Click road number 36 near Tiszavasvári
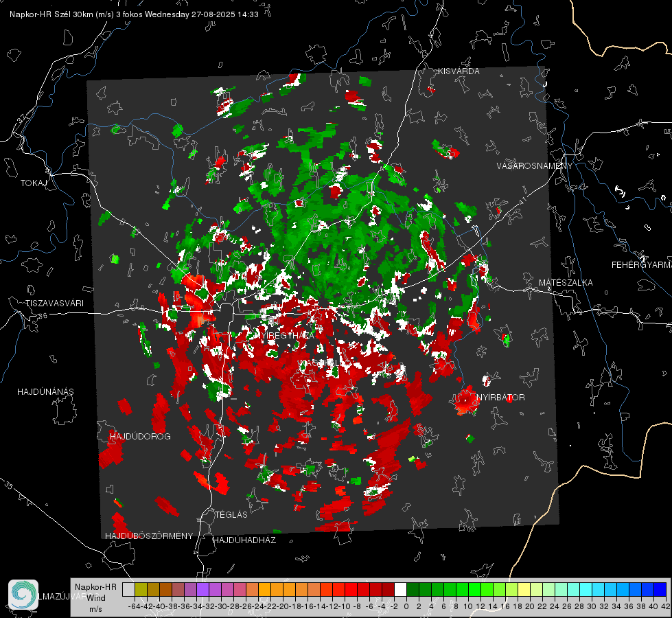 (43, 316)
